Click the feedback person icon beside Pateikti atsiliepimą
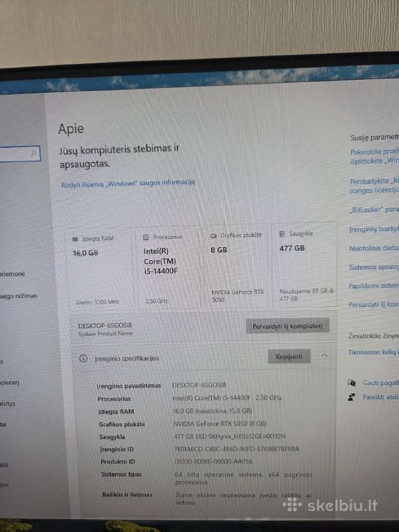The height and width of the screenshot is (532, 399). coord(352,397)
